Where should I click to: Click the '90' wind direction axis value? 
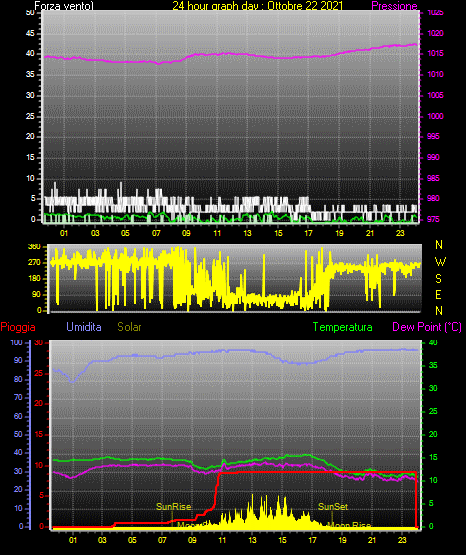pyautogui.click(x=36, y=294)
